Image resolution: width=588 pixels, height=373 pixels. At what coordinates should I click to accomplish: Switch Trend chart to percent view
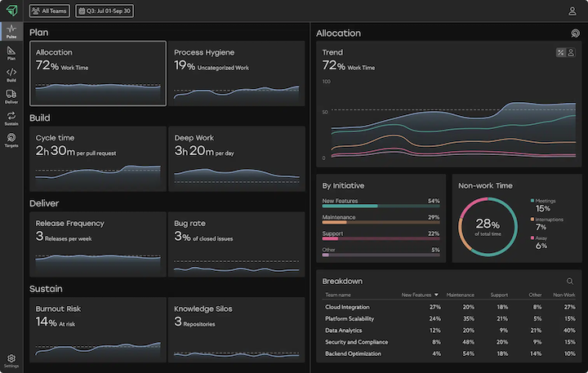pyautogui.click(x=561, y=52)
